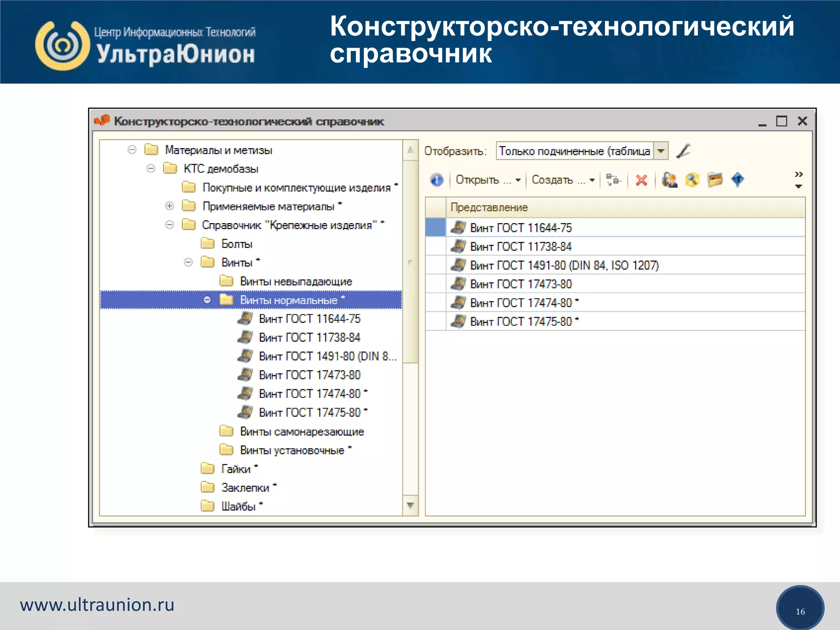
Task: Click icon of Винт ГОСТ 17475-80 tree item
Action: point(245,412)
